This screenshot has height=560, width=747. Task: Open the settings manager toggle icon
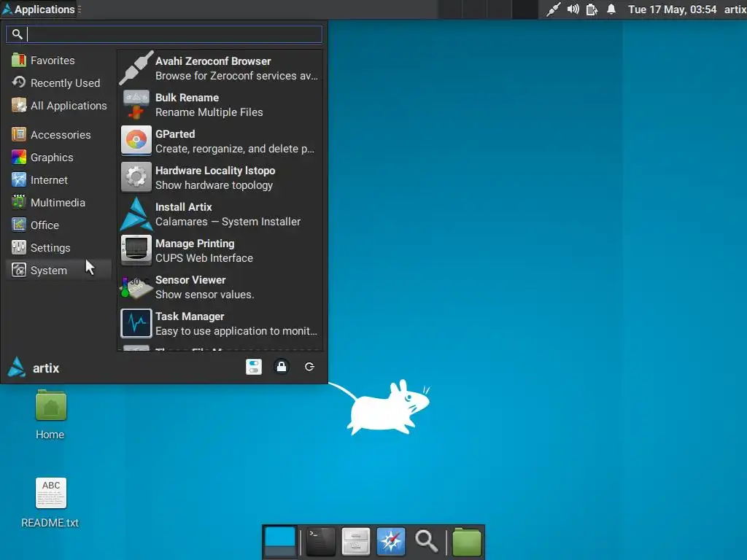[x=254, y=367]
